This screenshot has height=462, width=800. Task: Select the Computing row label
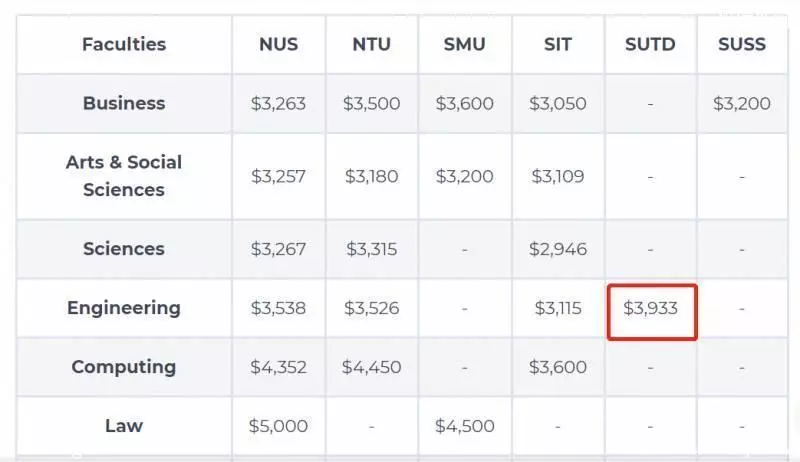124,367
